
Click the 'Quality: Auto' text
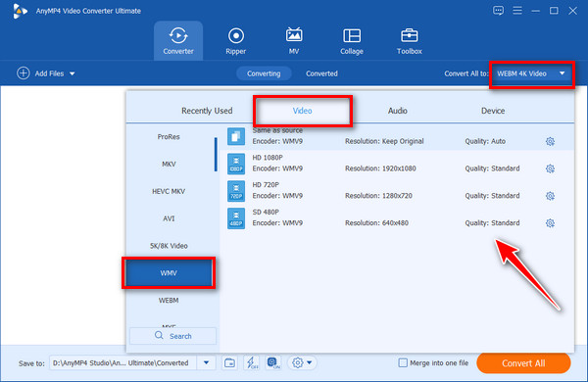[x=485, y=141]
